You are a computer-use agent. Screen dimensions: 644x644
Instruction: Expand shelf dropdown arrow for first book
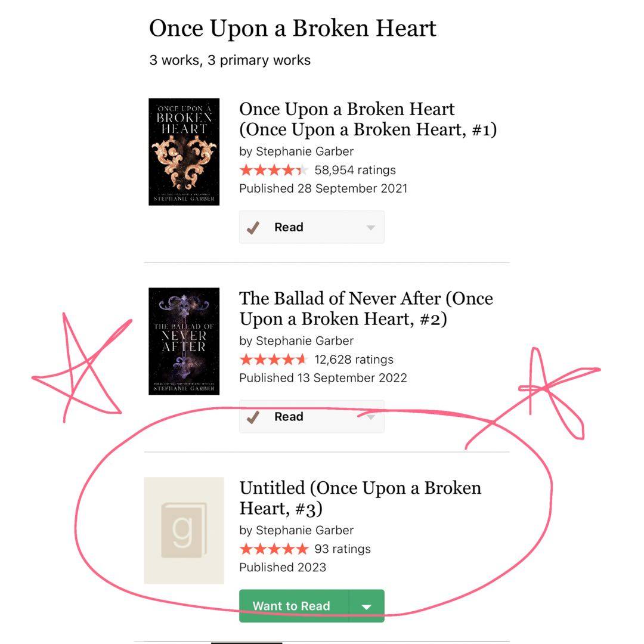coord(370,228)
